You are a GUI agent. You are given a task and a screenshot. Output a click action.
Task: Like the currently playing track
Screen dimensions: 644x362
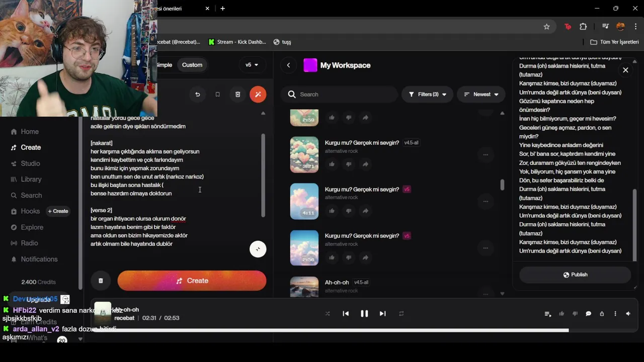point(561,314)
